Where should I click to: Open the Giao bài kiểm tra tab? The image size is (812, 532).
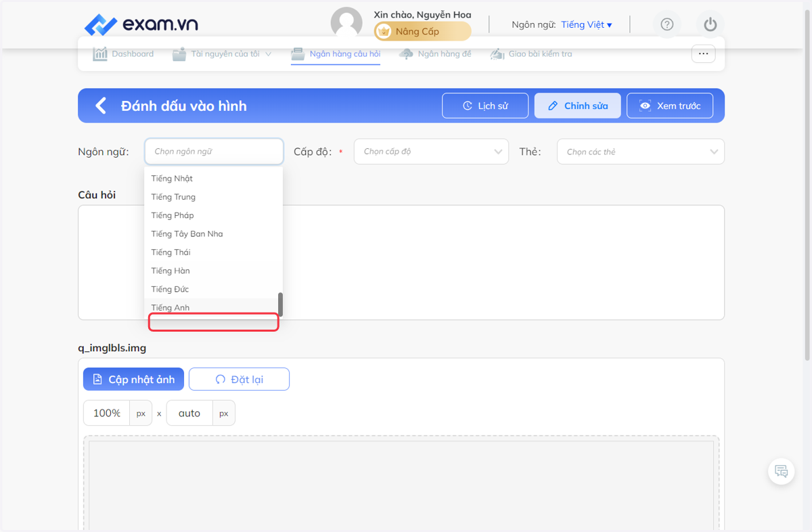coord(540,53)
